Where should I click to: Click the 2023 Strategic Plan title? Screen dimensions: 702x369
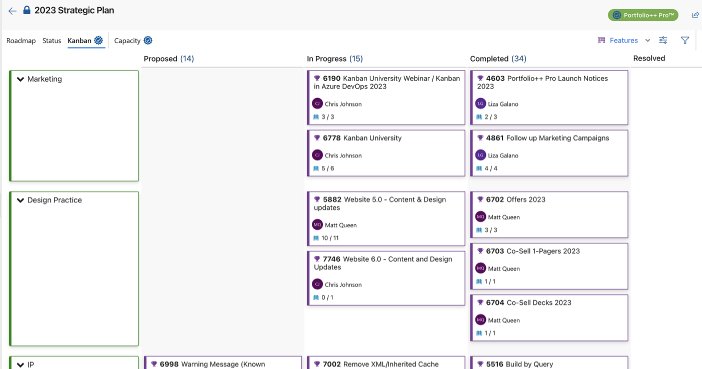[74, 10]
